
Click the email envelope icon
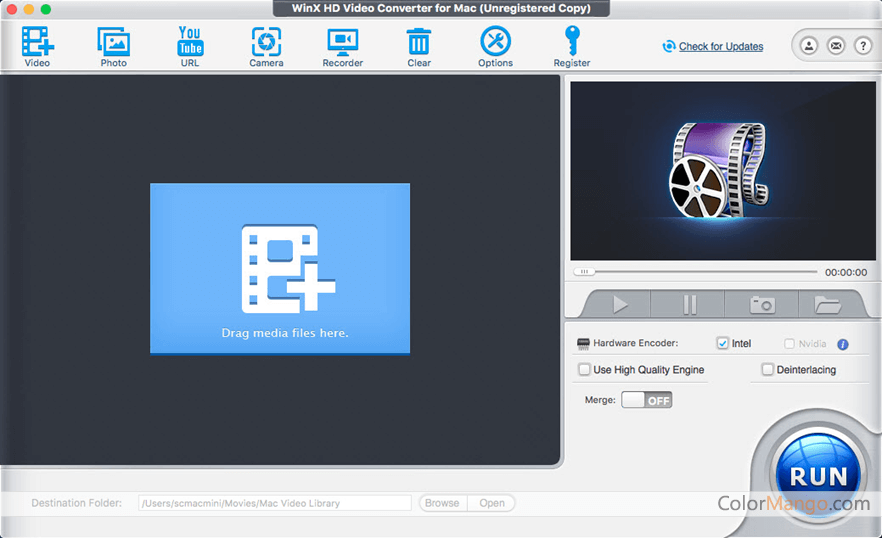coord(836,46)
